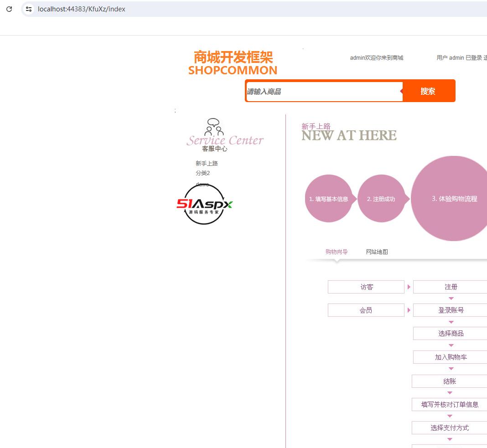Click the 选择商品 flow box
This screenshot has height=448, width=487.
[x=451, y=334]
